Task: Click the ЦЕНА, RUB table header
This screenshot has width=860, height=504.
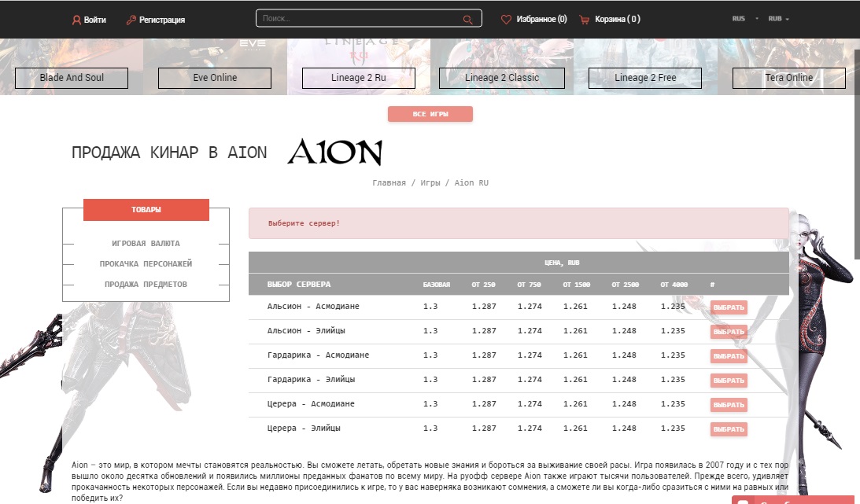Action: 562,263
